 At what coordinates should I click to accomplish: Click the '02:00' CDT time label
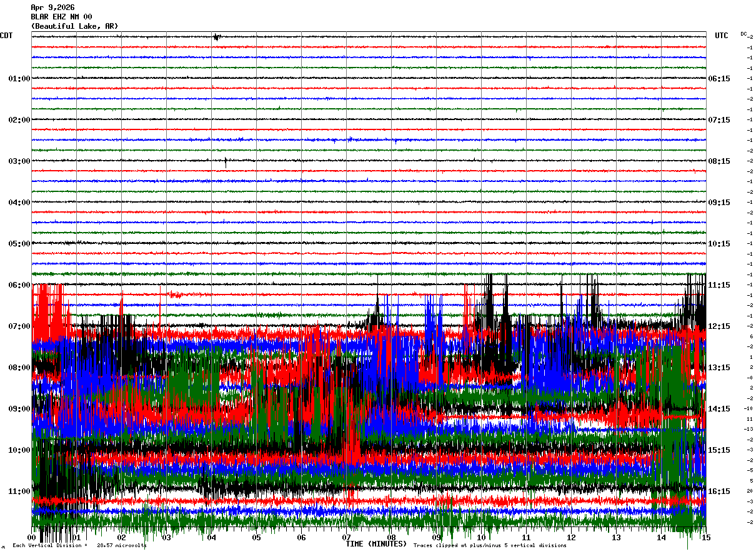click(x=19, y=120)
